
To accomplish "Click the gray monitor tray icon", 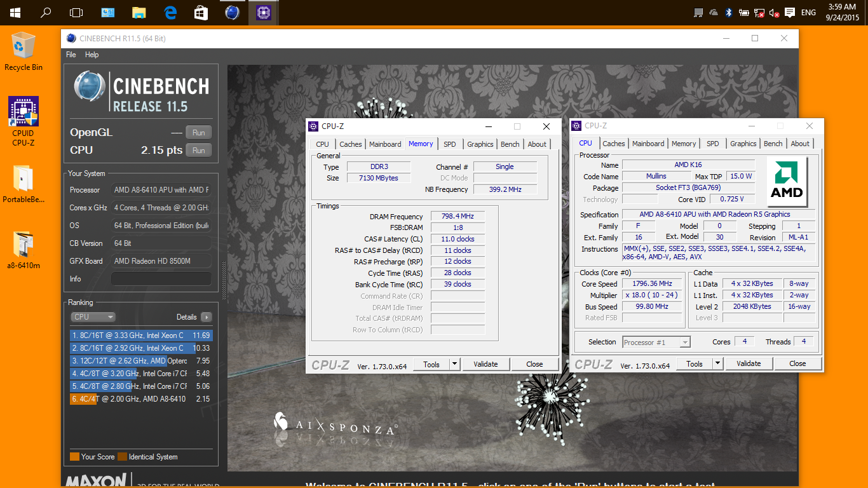I will click(x=698, y=12).
